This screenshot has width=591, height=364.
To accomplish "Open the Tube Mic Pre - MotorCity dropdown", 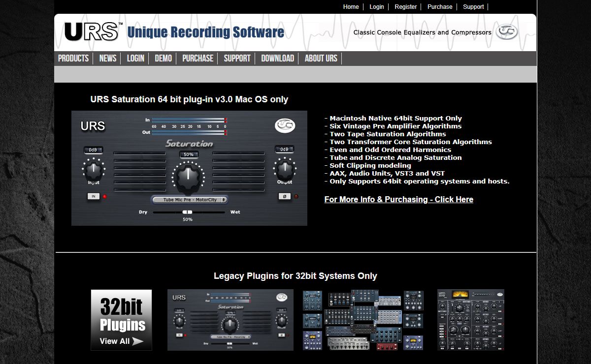I will tap(189, 200).
